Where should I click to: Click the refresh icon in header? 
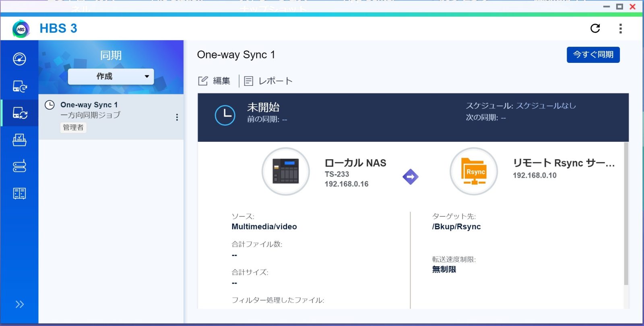click(x=595, y=28)
